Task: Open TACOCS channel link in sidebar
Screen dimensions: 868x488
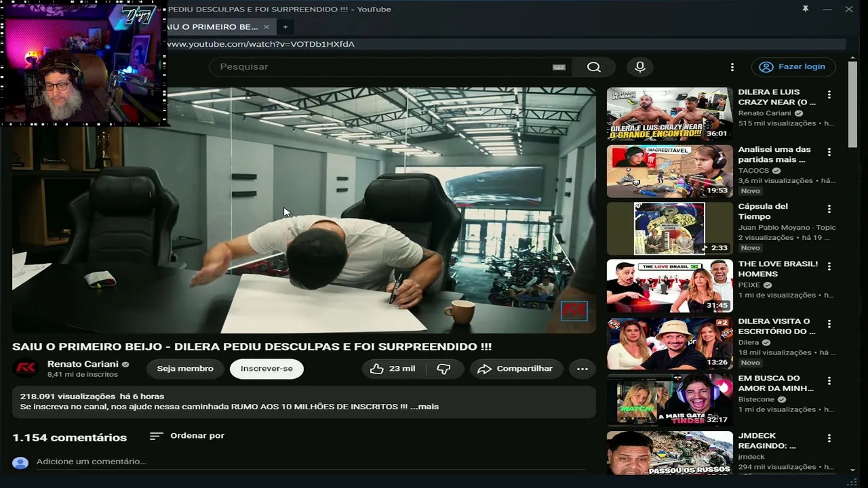Action: coord(753,171)
